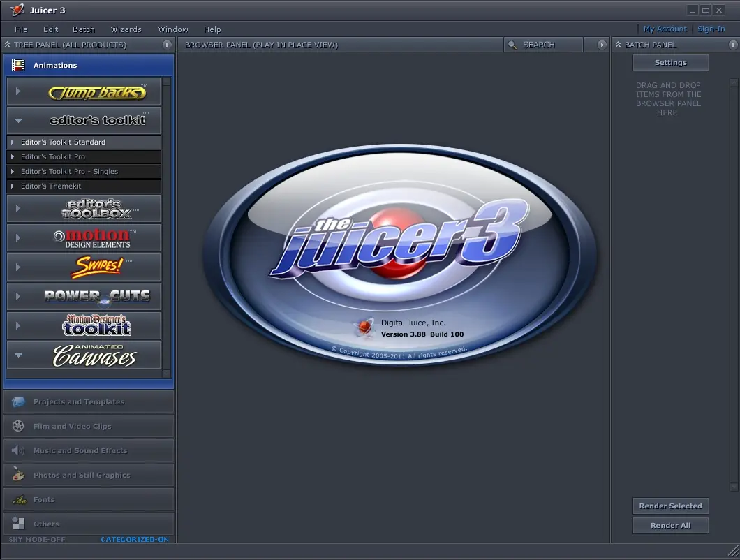The width and height of the screenshot is (740, 560).
Task: Switch to Film and Video Clips category
Action: (x=89, y=426)
